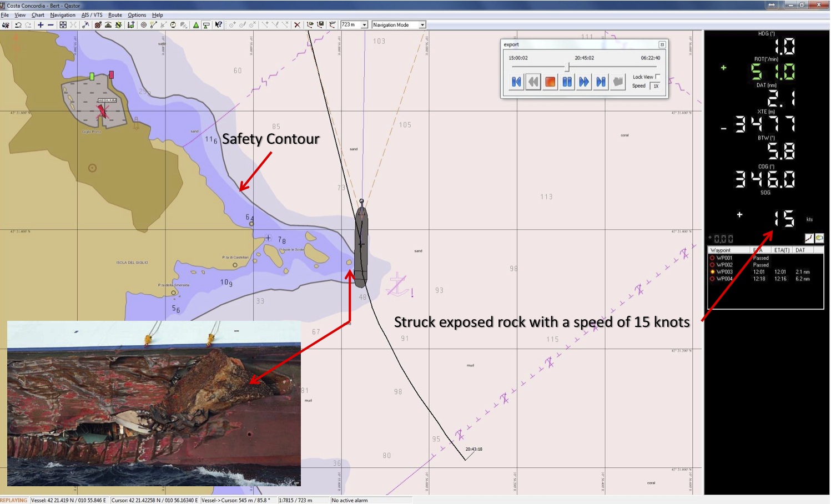This screenshot has width=831, height=504.
Task: Click the undo arrow toolbar icon
Action: [18, 25]
